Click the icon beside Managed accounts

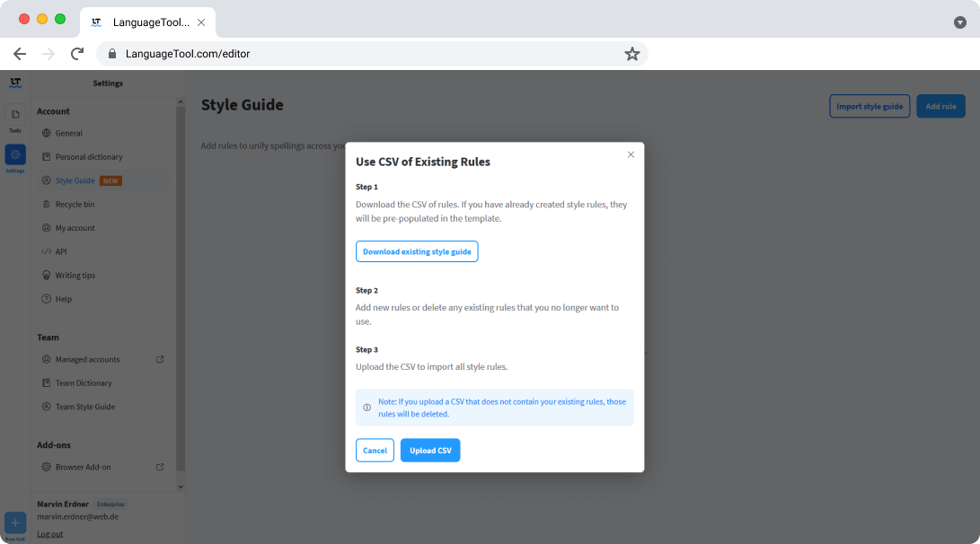click(46, 359)
